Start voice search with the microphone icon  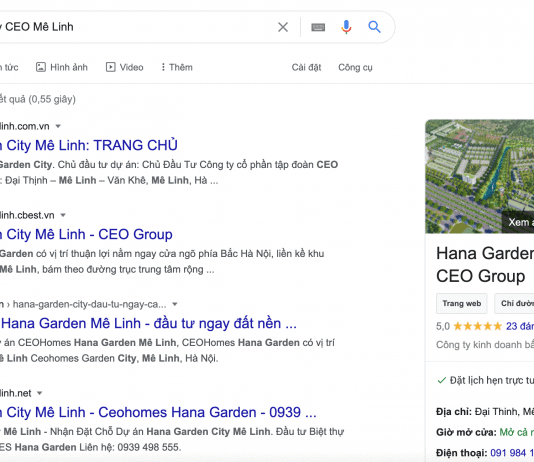coord(346,27)
